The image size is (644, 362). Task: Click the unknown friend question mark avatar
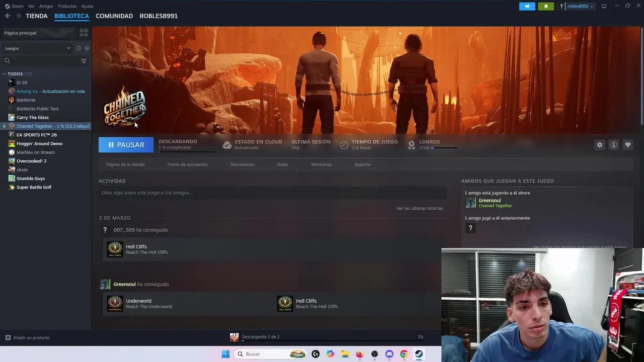pyautogui.click(x=470, y=228)
